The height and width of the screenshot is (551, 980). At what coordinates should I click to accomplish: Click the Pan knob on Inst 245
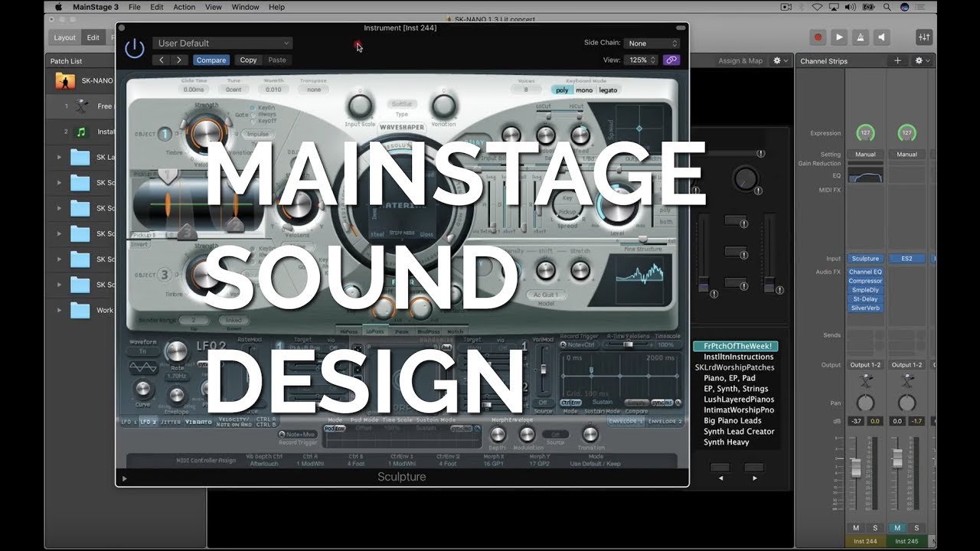pos(906,403)
